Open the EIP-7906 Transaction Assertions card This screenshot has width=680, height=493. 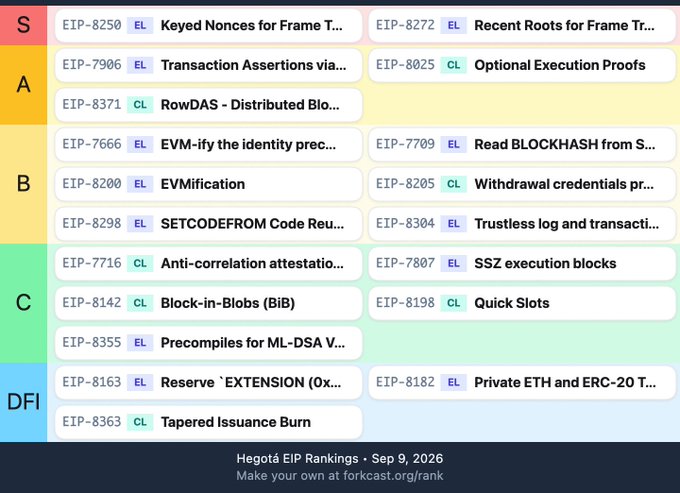coord(209,65)
